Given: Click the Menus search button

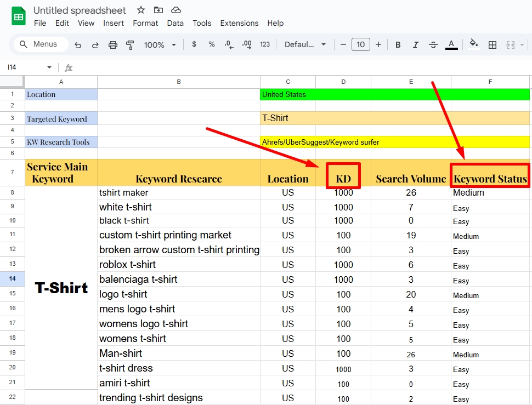Looking at the screenshot, I should 40,44.
